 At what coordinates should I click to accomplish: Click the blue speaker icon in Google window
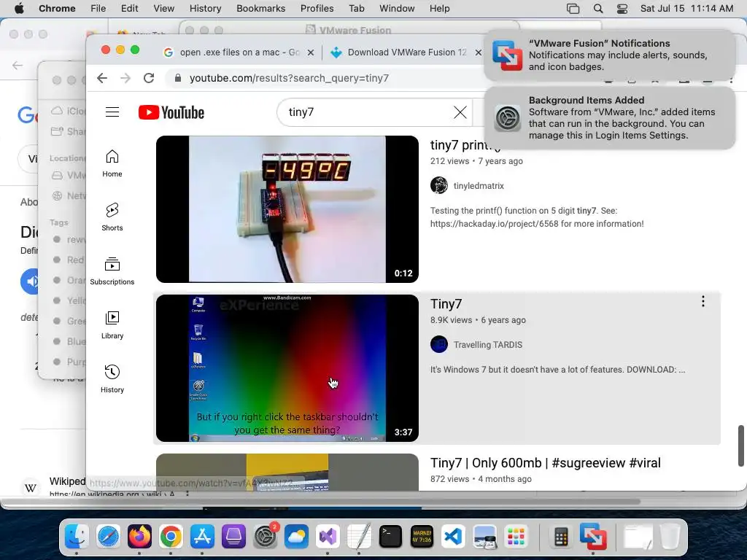[x=29, y=281]
